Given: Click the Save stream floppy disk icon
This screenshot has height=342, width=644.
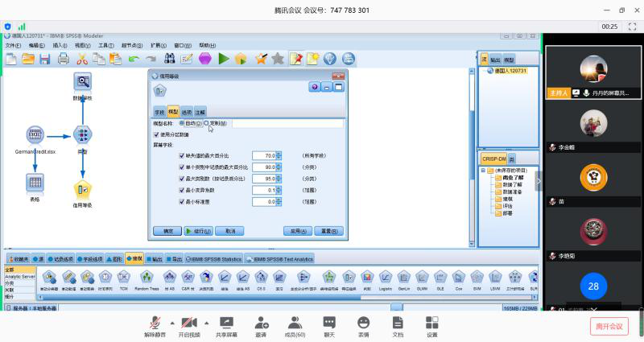Looking at the screenshot, I should pos(46,58).
